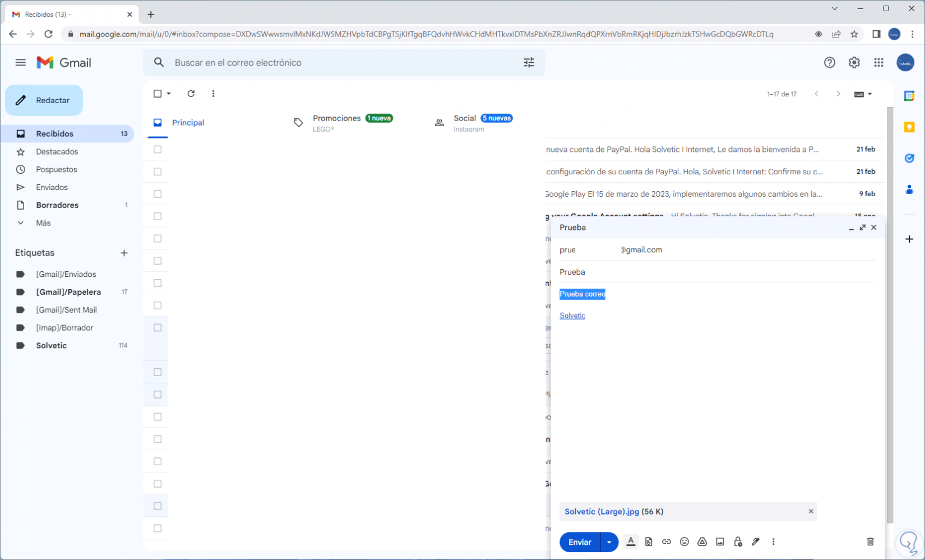Open input tools keyboard dropdown
Image resolution: width=925 pixels, height=560 pixels.
pyautogui.click(x=863, y=94)
